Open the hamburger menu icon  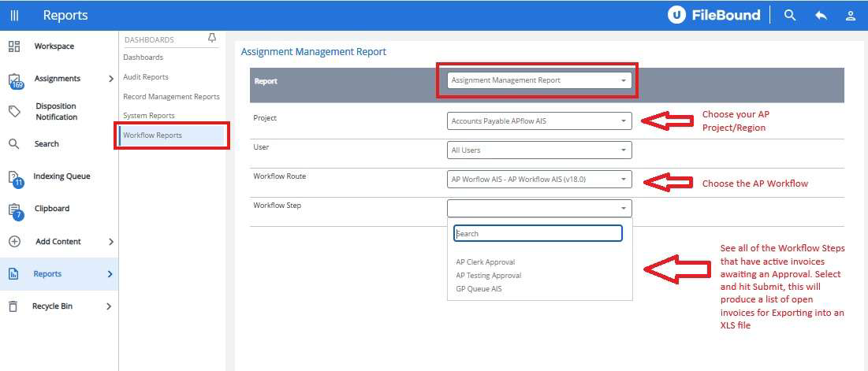[14, 16]
